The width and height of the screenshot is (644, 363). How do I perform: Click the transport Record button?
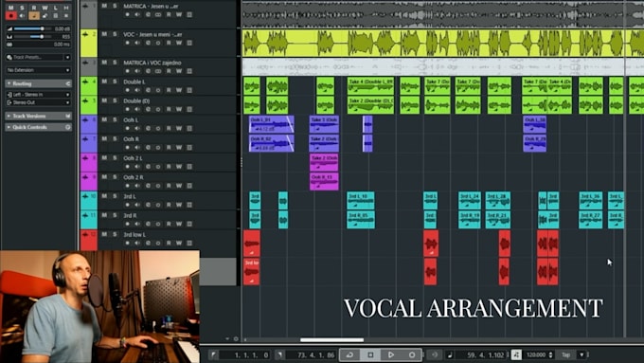[x=412, y=354]
